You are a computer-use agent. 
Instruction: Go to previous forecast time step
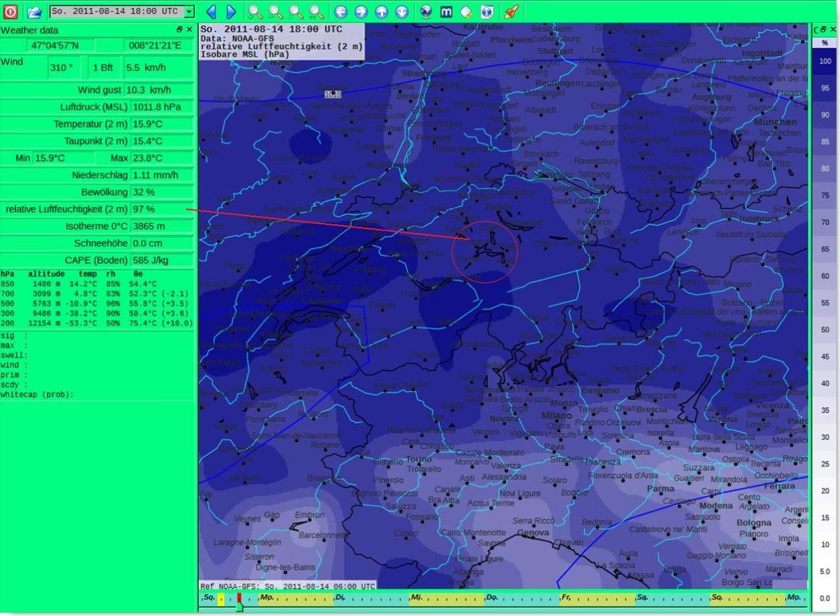tap(211, 11)
